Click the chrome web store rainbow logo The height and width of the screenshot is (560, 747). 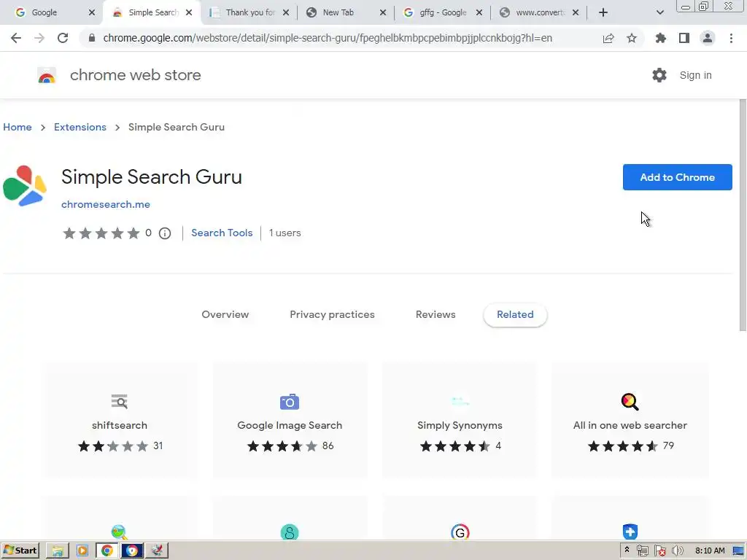(x=47, y=75)
